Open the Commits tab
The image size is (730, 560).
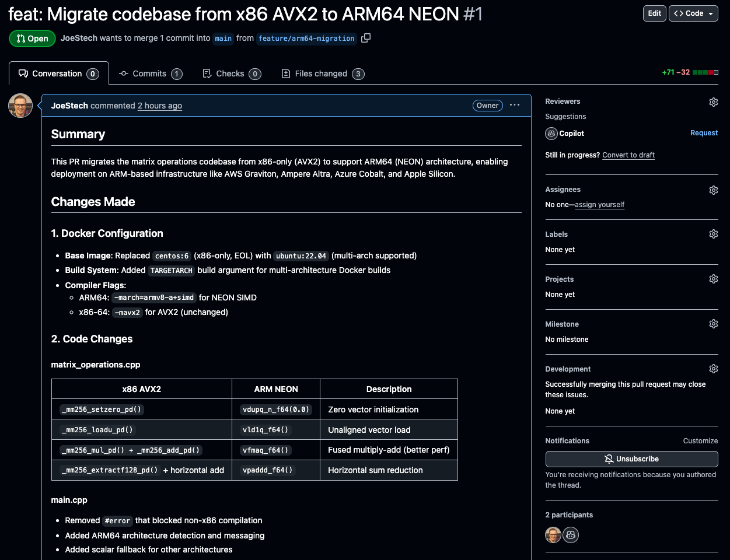[150, 73]
